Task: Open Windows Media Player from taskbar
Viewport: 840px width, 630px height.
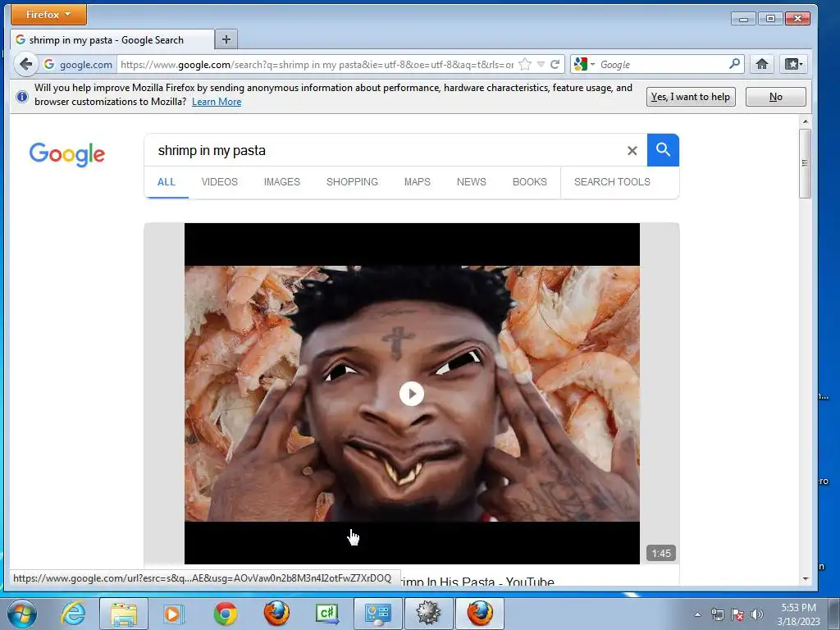Action: (174, 614)
